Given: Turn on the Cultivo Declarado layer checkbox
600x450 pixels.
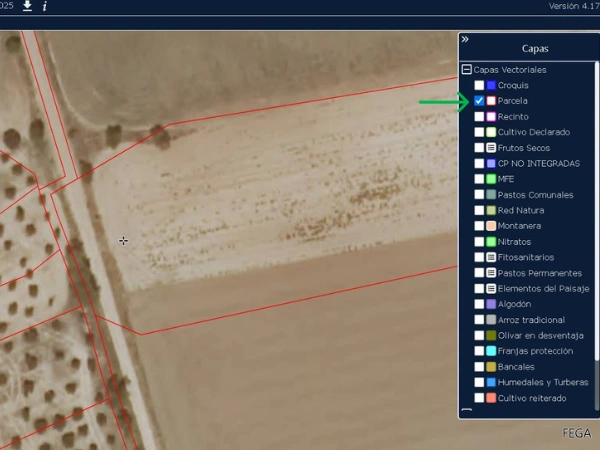Looking at the screenshot, I should click(480, 132).
